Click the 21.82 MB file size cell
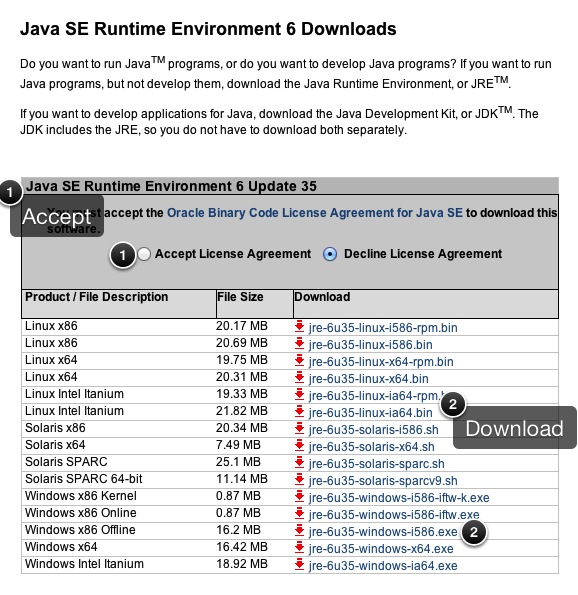The height and width of the screenshot is (595, 578). pyautogui.click(x=242, y=411)
